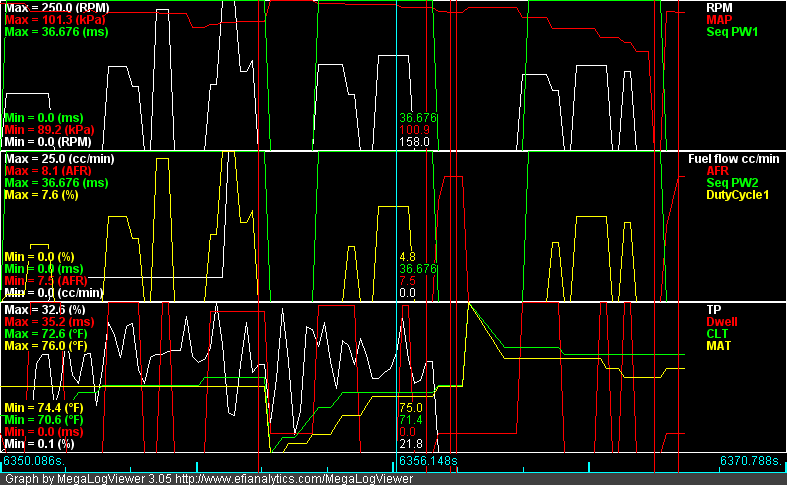This screenshot has width=787, height=485.
Task: Click the Max = 72.6 (°F) text
Action: [46, 334]
